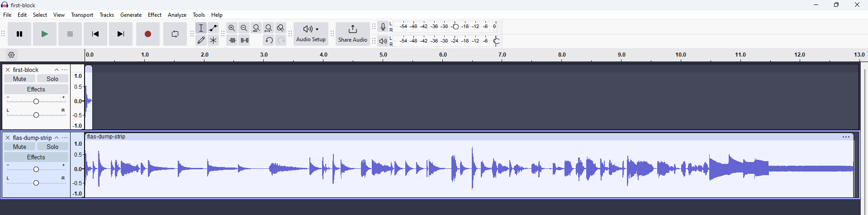Open Effects for flas-dump-strip track

36,157
